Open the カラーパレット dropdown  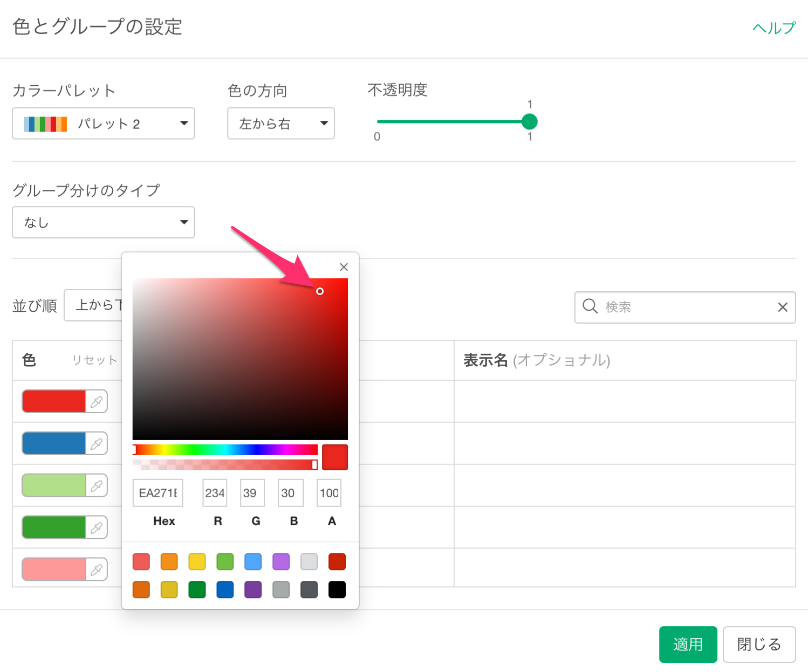tap(104, 124)
